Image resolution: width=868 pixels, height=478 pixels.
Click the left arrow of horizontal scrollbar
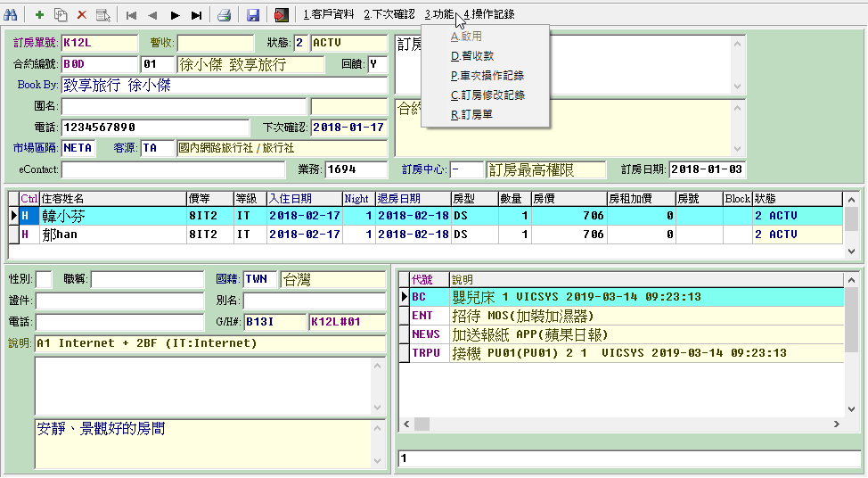point(405,424)
